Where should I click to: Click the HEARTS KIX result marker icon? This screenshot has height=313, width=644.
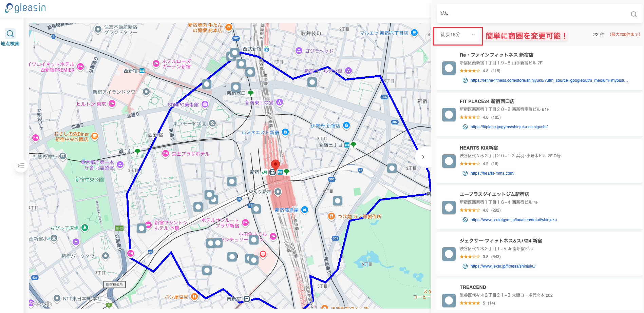[449, 161]
